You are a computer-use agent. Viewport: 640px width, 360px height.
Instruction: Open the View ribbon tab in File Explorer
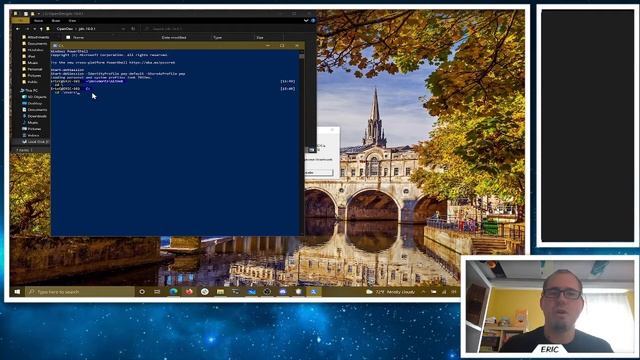pos(72,20)
